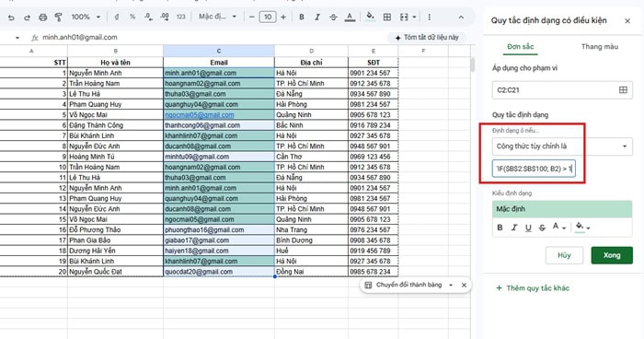The image size is (644, 339).
Task: Click the formula bar containing minh.anh01@gmail.com
Action: click(213, 38)
